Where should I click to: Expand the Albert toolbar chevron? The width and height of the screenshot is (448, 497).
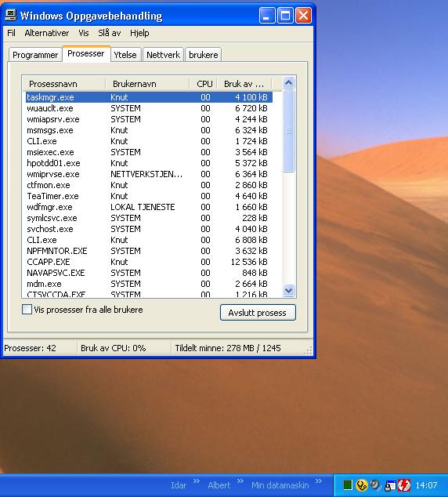click(x=240, y=481)
